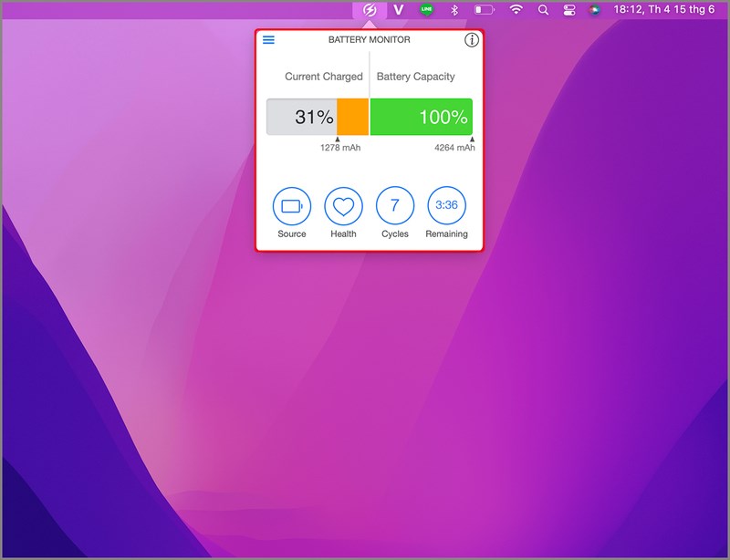Open Spotlight search in menu bar
This screenshot has height=560, width=730.
click(x=543, y=10)
